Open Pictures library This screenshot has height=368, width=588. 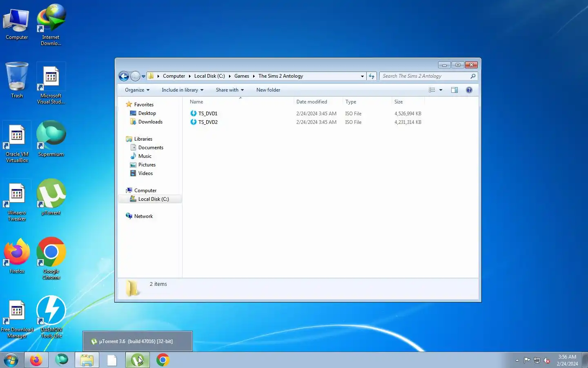tap(147, 165)
